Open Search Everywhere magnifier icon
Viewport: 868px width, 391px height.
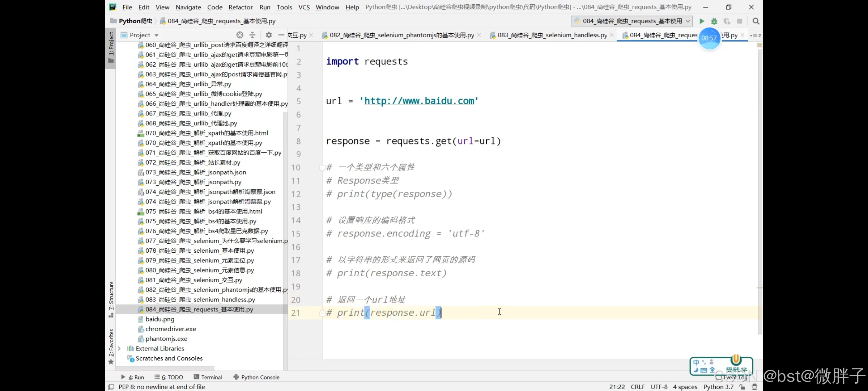tap(756, 21)
